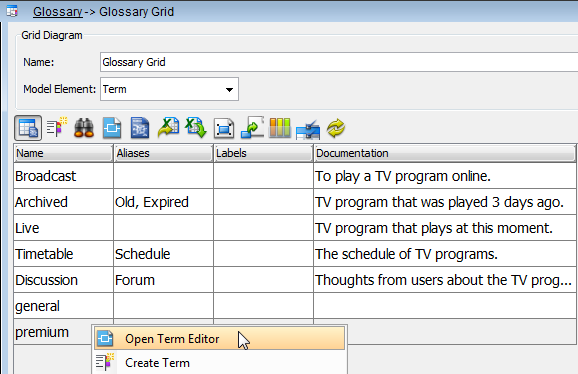Sort by the Aliases column header
The image size is (578, 374).
coord(163,153)
